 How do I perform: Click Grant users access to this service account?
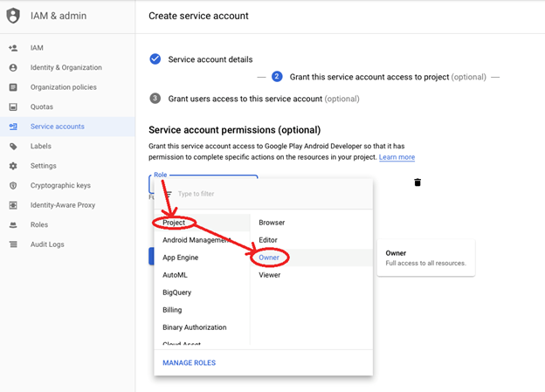coord(264,99)
